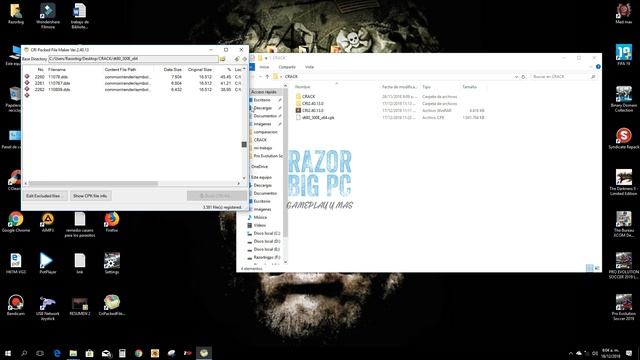Click the Data Size column header

coord(172,70)
